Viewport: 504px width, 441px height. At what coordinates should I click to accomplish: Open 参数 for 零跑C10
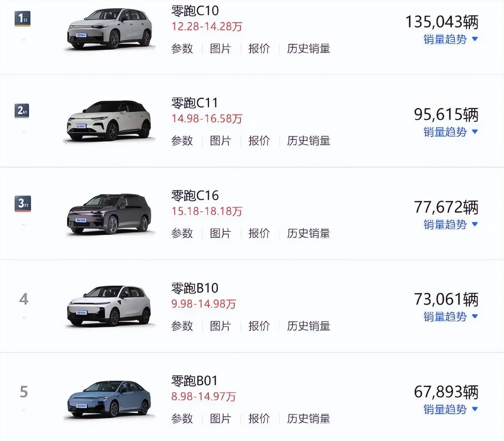click(182, 49)
